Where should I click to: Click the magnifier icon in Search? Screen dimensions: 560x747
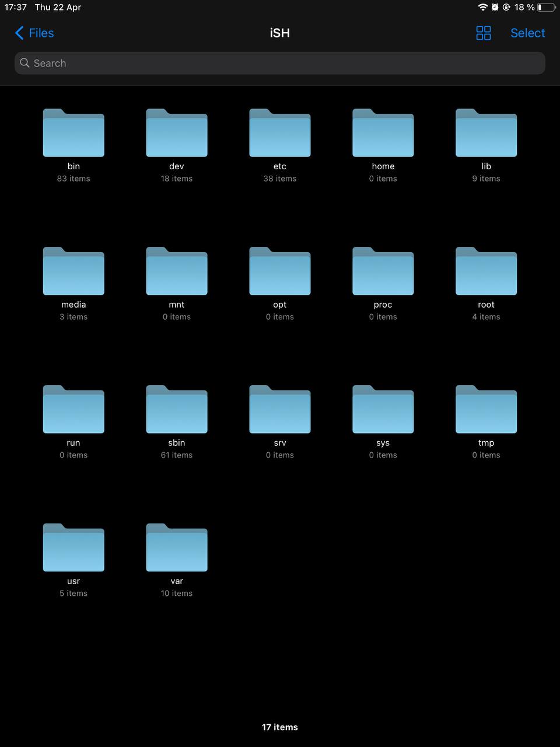24,62
